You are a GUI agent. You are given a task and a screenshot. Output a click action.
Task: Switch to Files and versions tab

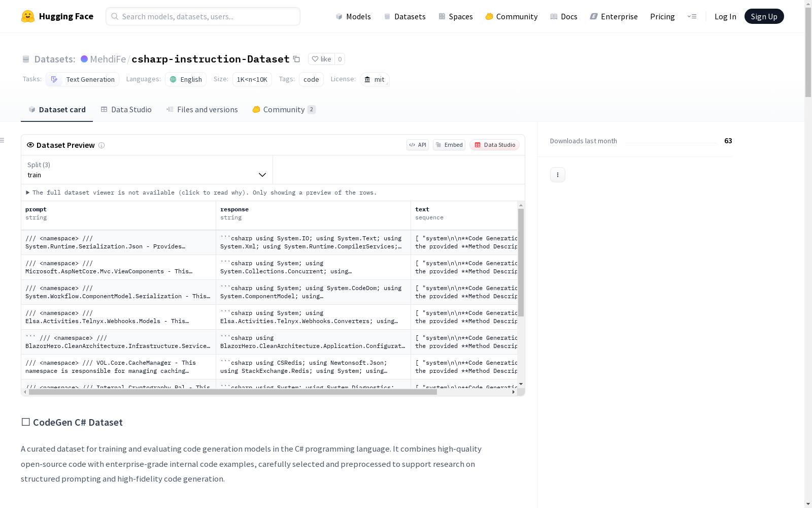coord(202,110)
